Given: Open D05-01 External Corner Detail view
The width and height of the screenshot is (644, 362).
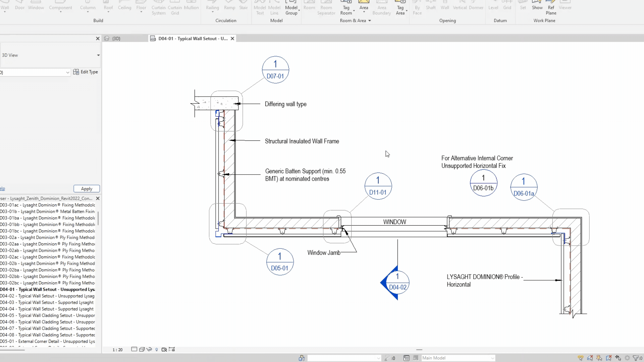Looking at the screenshot, I should [x=47, y=342].
